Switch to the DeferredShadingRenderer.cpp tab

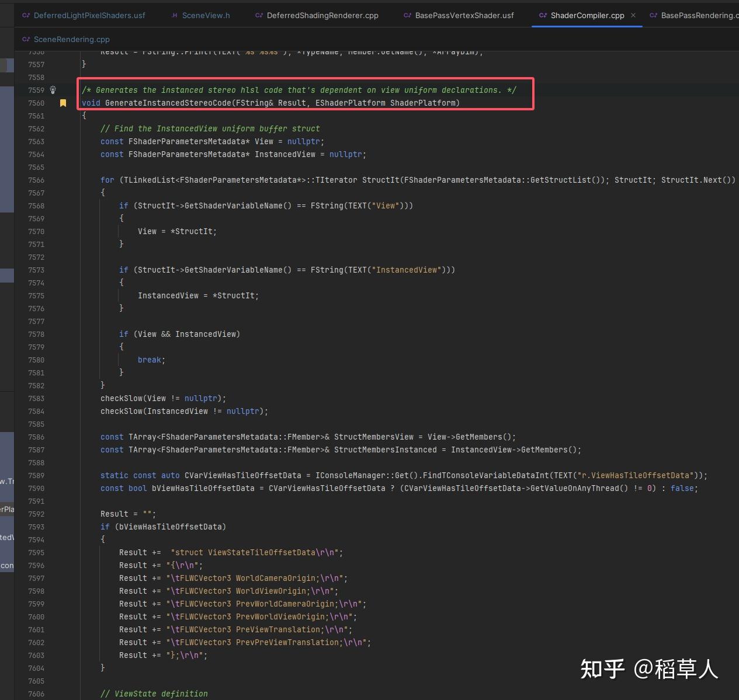tap(321, 15)
